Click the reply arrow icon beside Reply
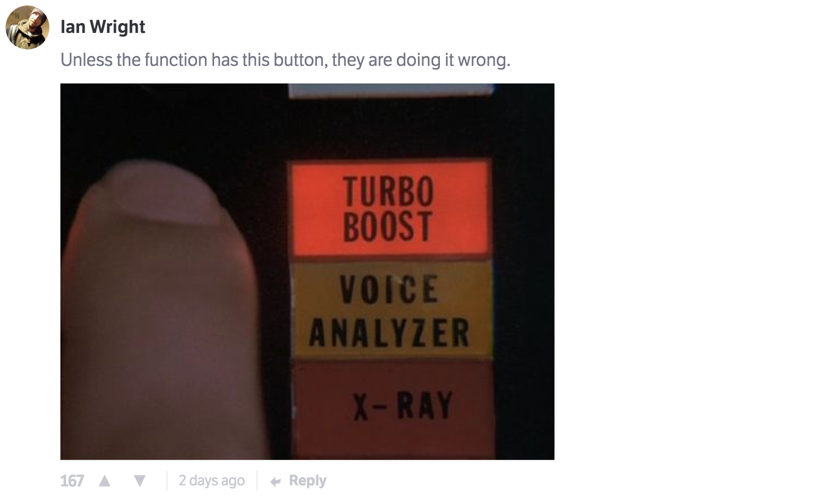 276,481
